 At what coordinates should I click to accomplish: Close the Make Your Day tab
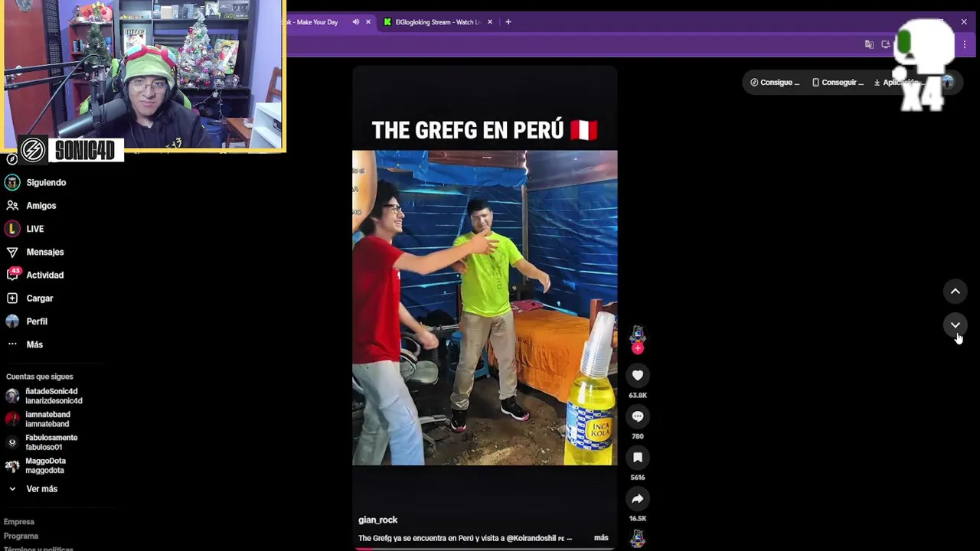[368, 22]
